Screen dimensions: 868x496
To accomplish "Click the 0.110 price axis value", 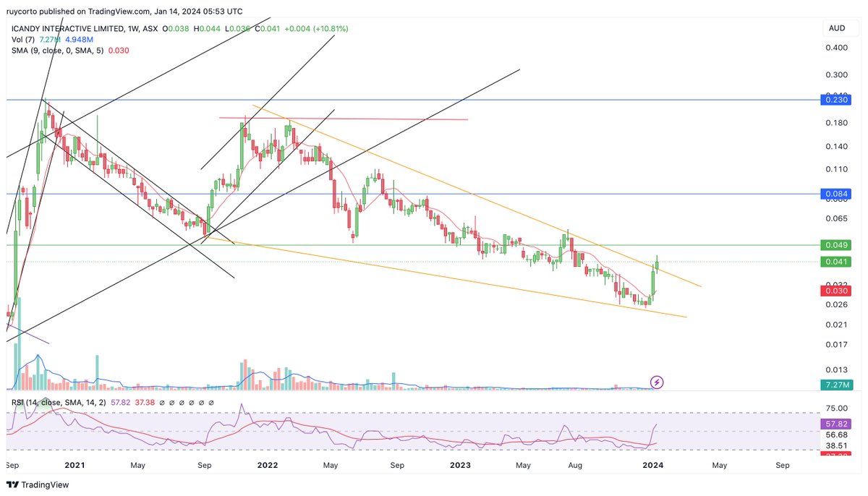I will click(x=835, y=170).
